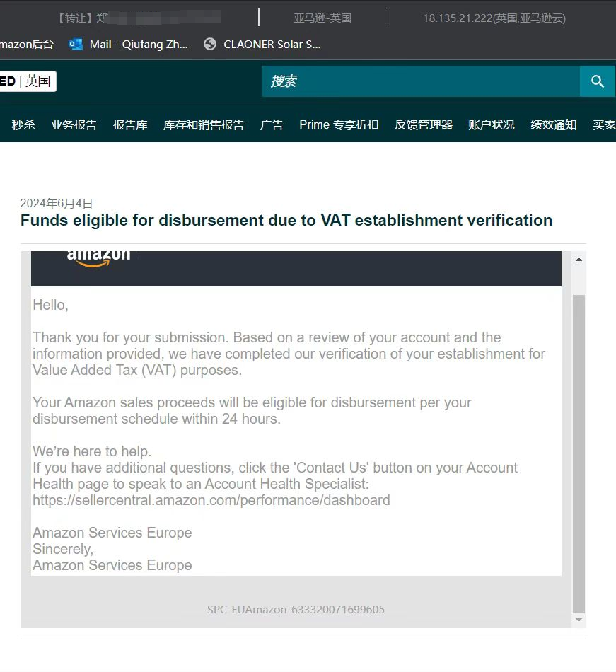Open the 秒杀 menu item
616x672 pixels.
(x=23, y=124)
